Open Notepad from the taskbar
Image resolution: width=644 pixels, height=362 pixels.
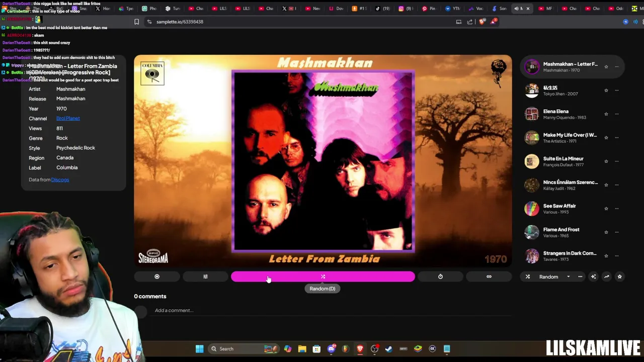(x=447, y=348)
